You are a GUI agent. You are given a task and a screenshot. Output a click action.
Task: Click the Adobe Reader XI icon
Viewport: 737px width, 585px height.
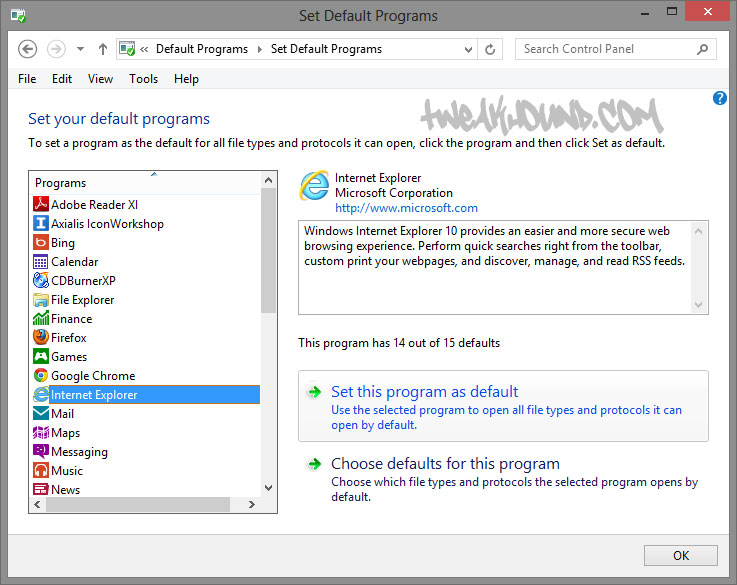pyautogui.click(x=41, y=204)
